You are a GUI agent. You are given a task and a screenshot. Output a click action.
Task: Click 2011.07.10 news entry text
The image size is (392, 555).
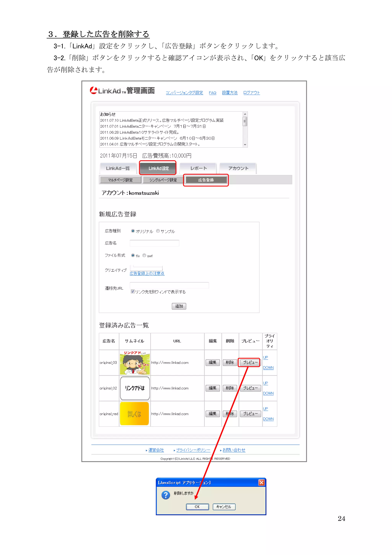pos(162,120)
